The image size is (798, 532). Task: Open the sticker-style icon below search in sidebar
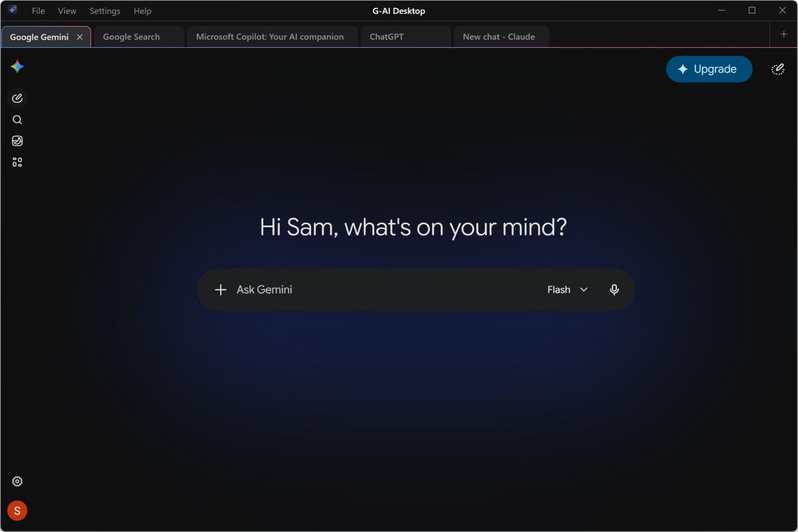pyautogui.click(x=17, y=141)
